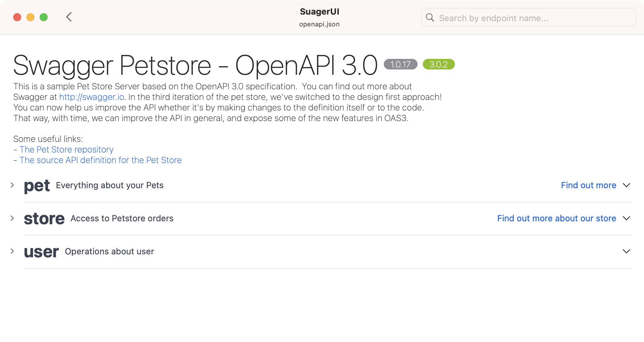The width and height of the screenshot is (644, 342).
Task: Click the search magnifier icon
Action: [430, 18]
